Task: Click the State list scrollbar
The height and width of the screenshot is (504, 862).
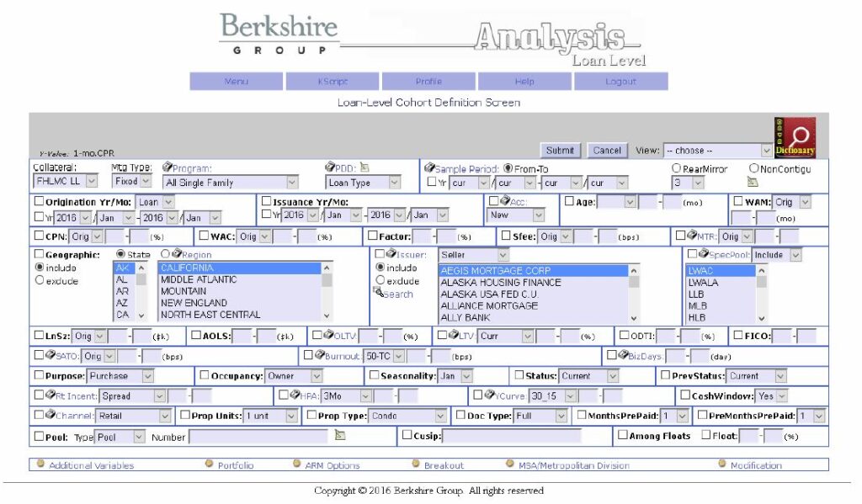Action: pos(141,291)
